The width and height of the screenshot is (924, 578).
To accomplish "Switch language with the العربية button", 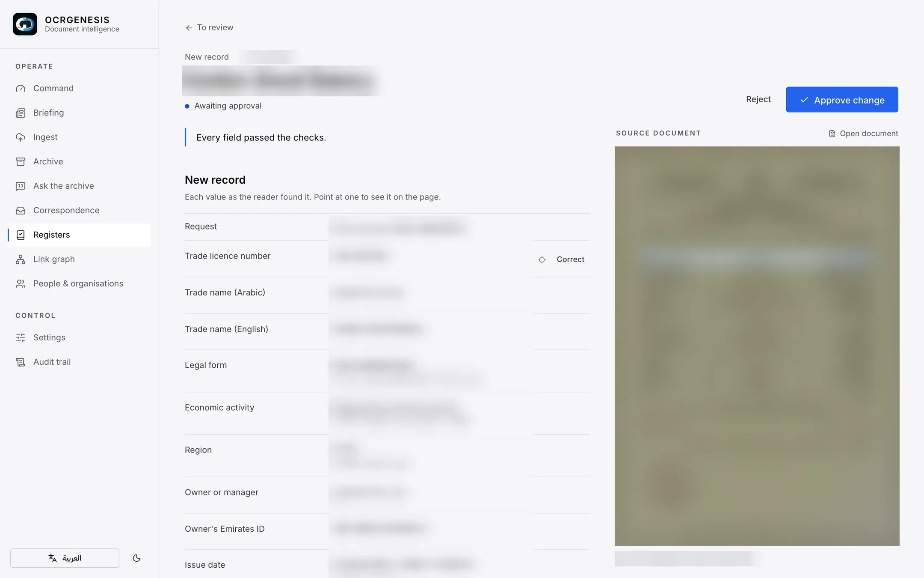I will 65,558.
